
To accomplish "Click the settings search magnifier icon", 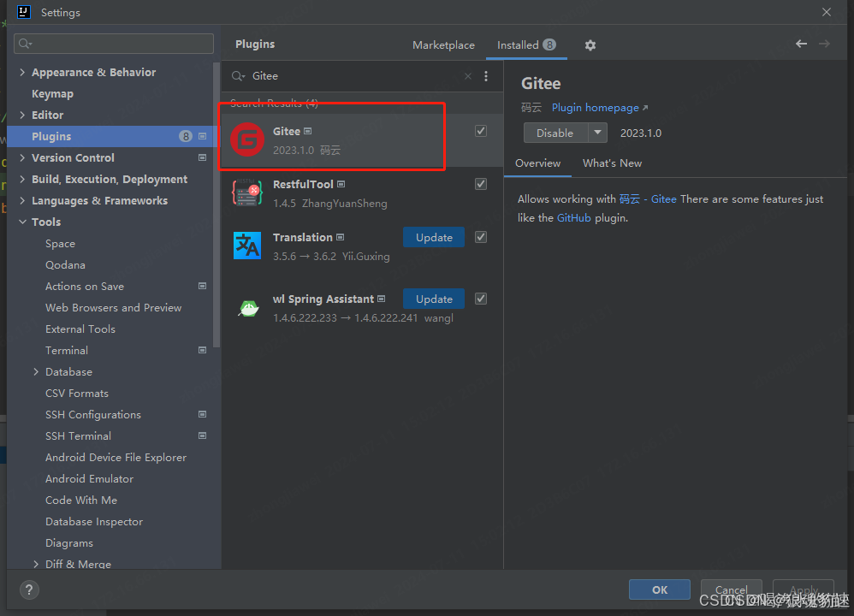I will (x=25, y=44).
